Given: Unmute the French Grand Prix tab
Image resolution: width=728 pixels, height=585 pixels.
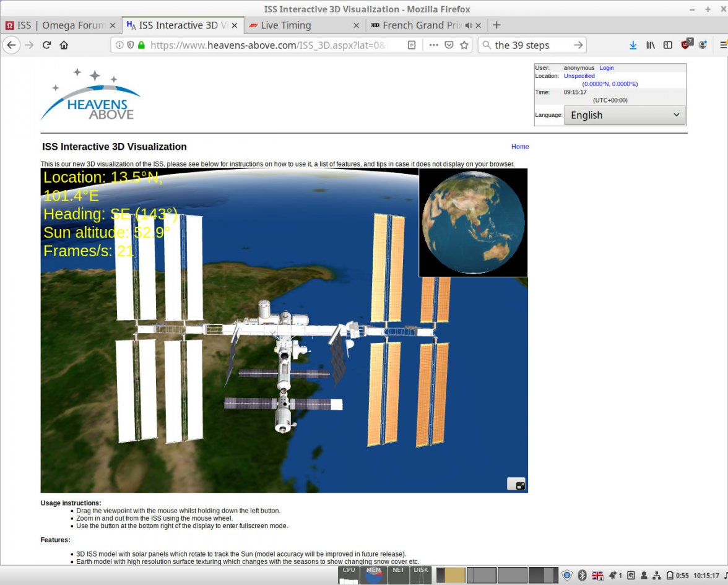Looking at the screenshot, I should click(x=469, y=25).
